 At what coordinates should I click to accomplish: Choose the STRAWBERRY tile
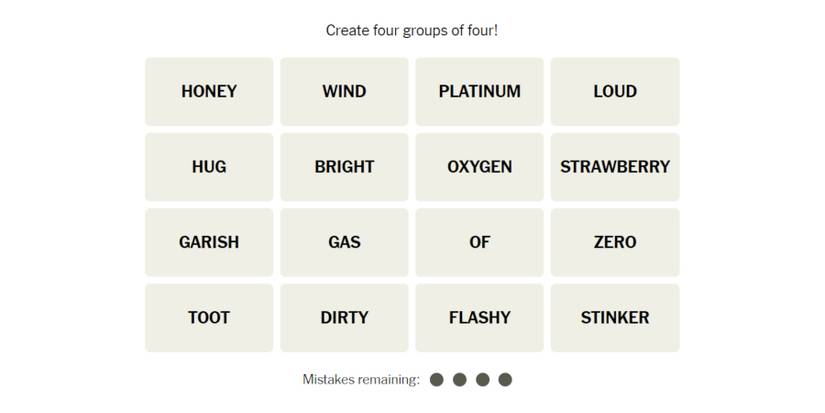(614, 167)
